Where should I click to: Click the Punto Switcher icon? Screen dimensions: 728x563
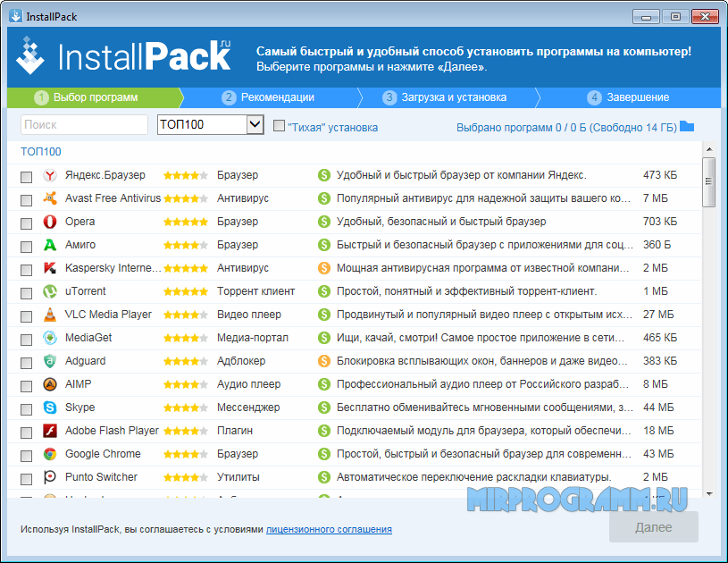[50, 477]
